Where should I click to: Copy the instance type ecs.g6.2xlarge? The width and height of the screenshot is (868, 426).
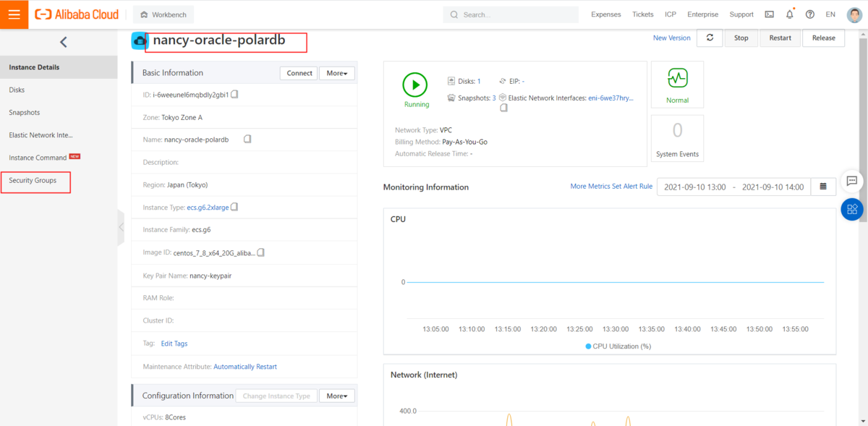click(x=234, y=207)
